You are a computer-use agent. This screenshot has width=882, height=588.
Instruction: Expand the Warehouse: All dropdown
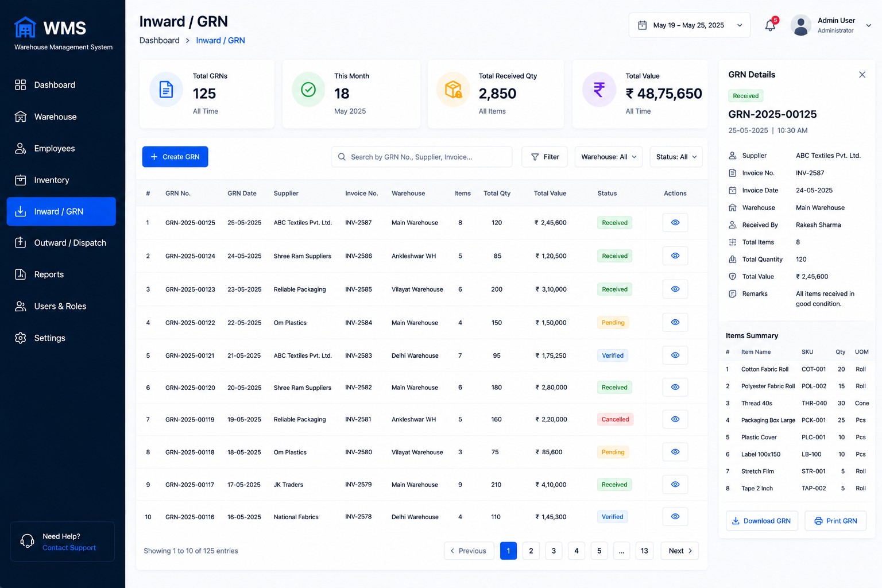pos(609,157)
